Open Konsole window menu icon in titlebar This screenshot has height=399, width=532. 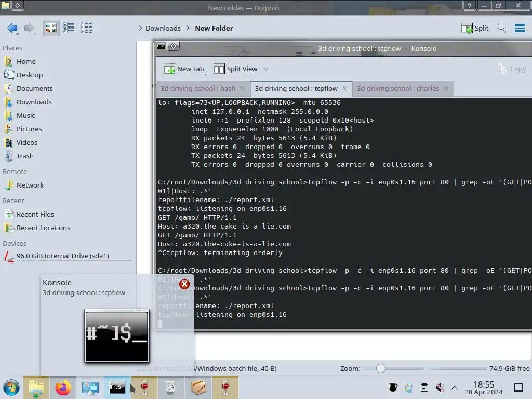point(161,46)
